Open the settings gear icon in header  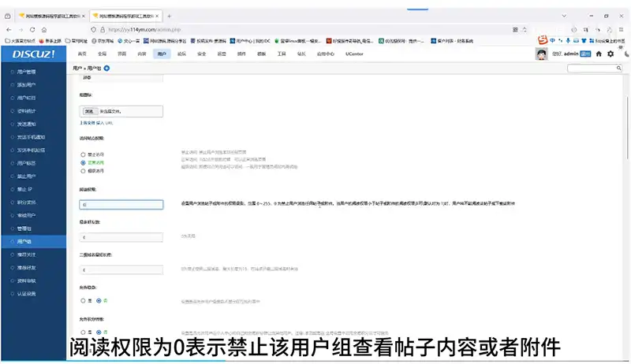[610, 54]
